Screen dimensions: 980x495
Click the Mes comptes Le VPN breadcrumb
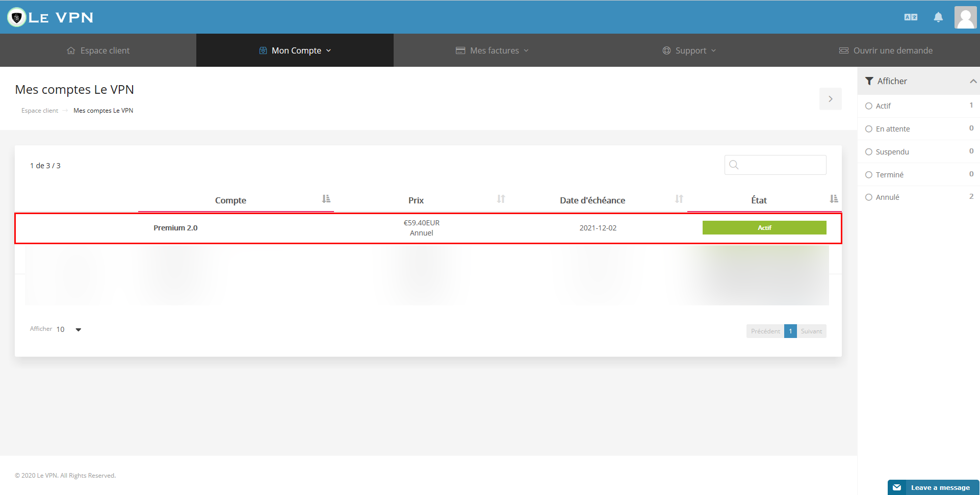[x=103, y=111]
